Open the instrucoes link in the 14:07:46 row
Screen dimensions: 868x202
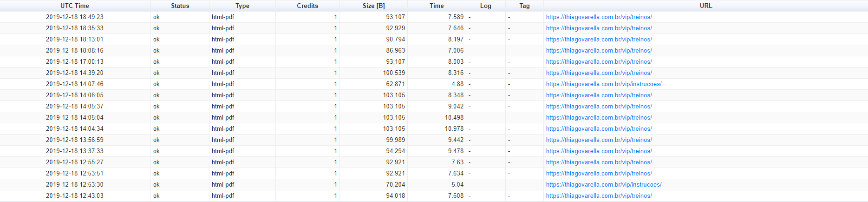pyautogui.click(x=604, y=84)
